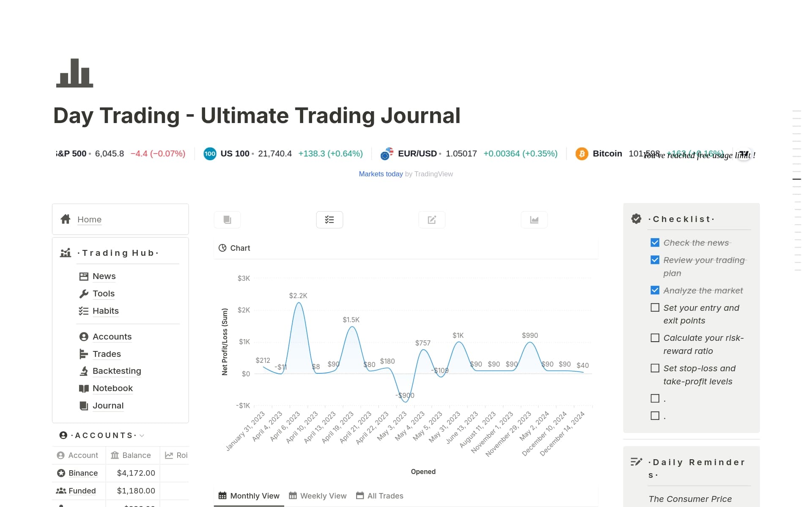Screen dimensions: 812x507
Task: Click the area chart icon button above chart
Action: click(x=534, y=220)
